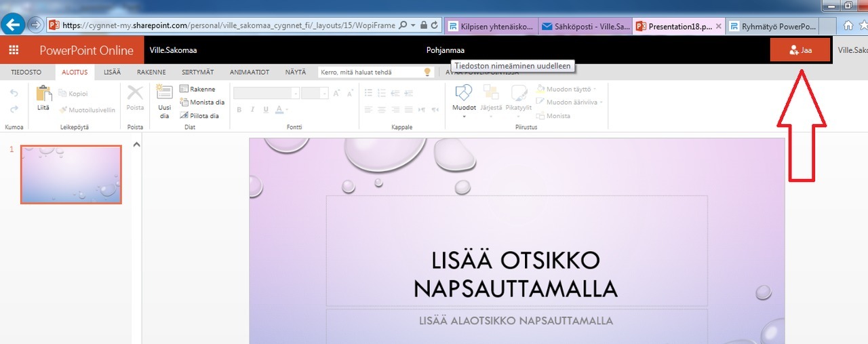
Task: Justify paragraph text
Action: (x=409, y=109)
